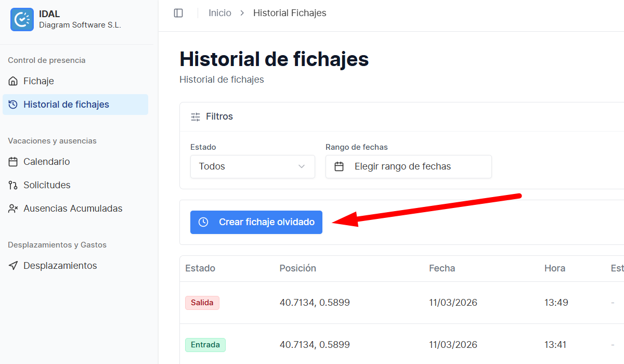Open the date range picker field
The height and width of the screenshot is (364, 624).
tap(408, 166)
